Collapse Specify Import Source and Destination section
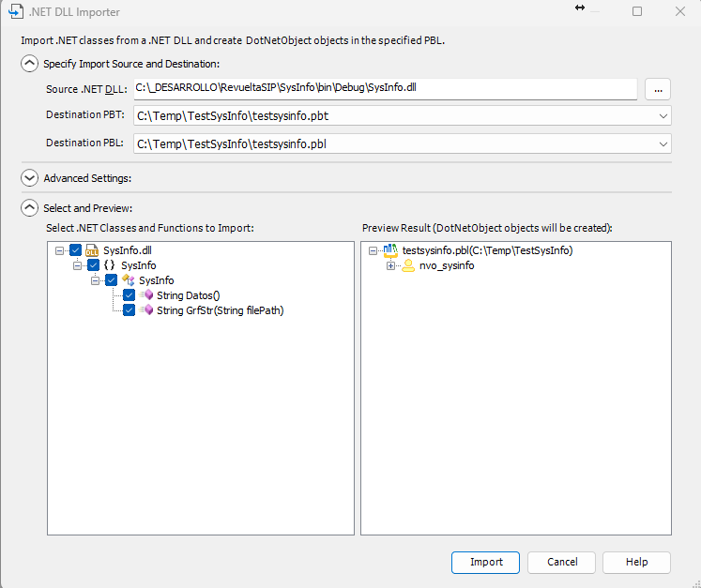This screenshot has height=588, width=701. point(29,64)
